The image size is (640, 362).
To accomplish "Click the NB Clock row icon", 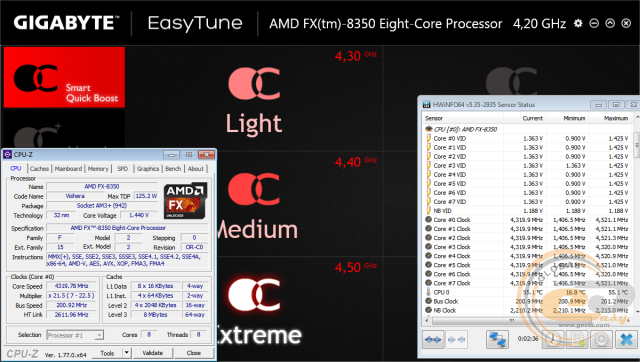I will 429,310.
